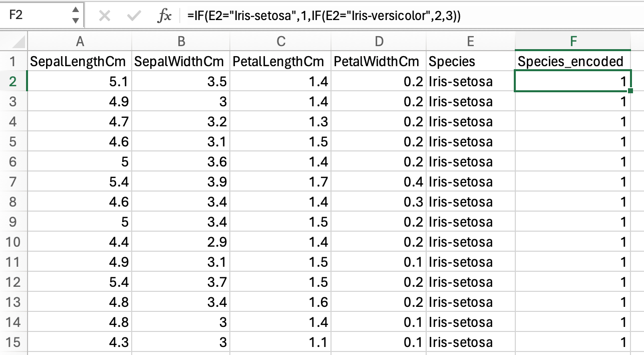Select row 2 header
This screenshot has width=644, height=355.
coord(13,81)
